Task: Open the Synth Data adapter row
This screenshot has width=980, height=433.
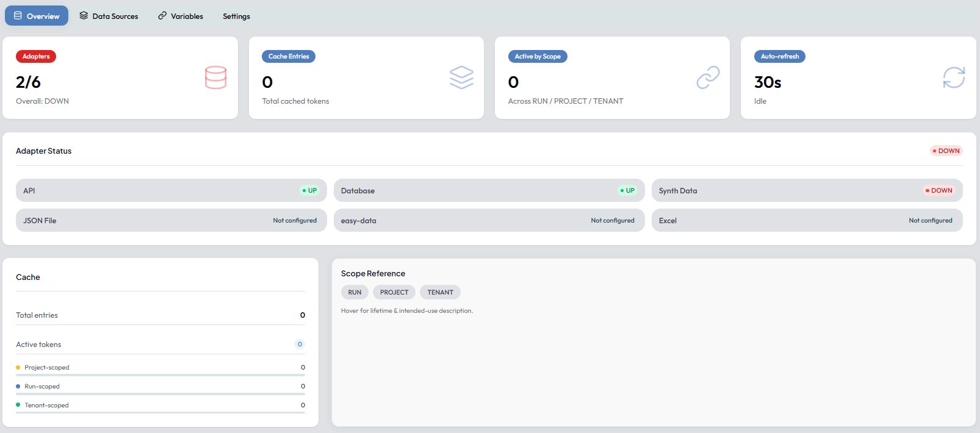Action: 807,190
